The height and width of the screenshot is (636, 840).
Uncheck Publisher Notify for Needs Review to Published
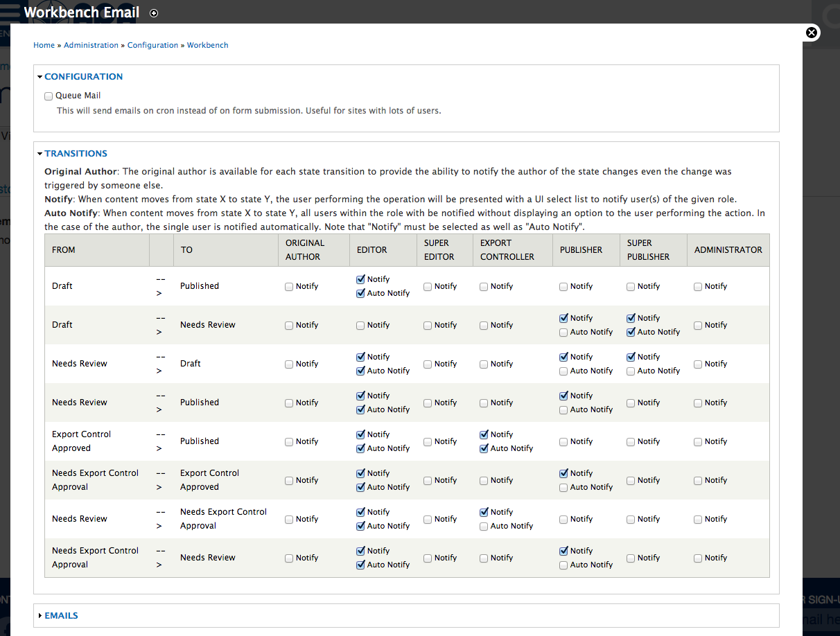pos(563,396)
